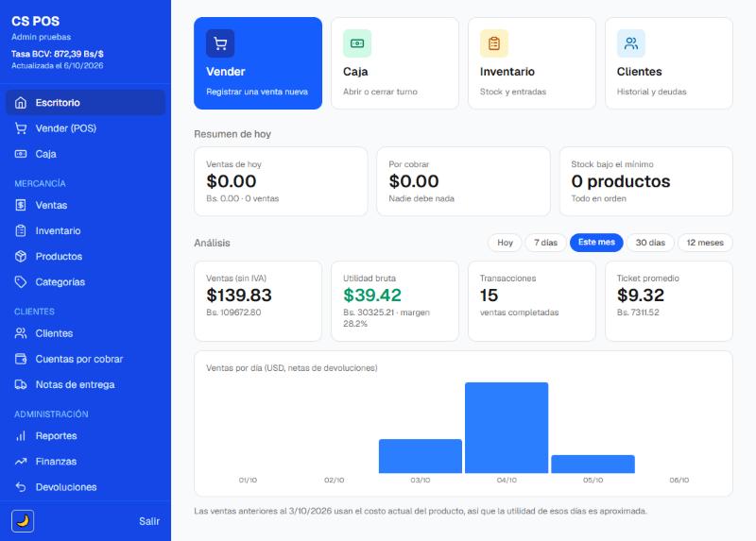Click the trend line icon beside Finanzas

pyautogui.click(x=20, y=462)
